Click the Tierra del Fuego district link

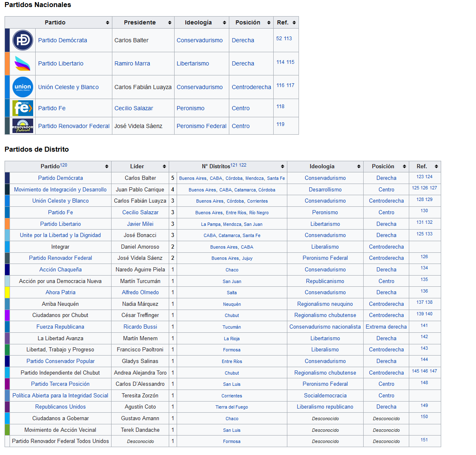(232, 407)
